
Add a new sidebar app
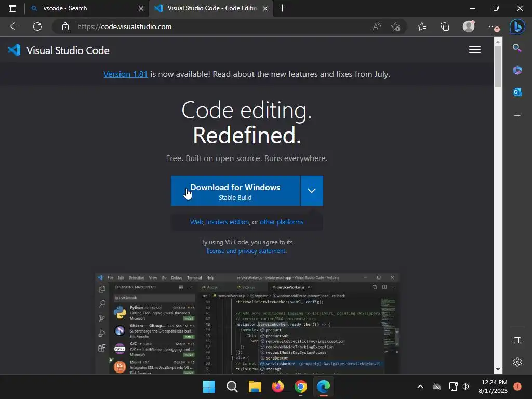517,116
